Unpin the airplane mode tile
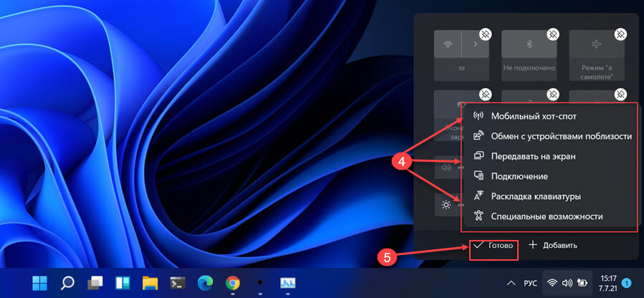Image resolution: width=644 pixels, height=298 pixels. pos(620,34)
